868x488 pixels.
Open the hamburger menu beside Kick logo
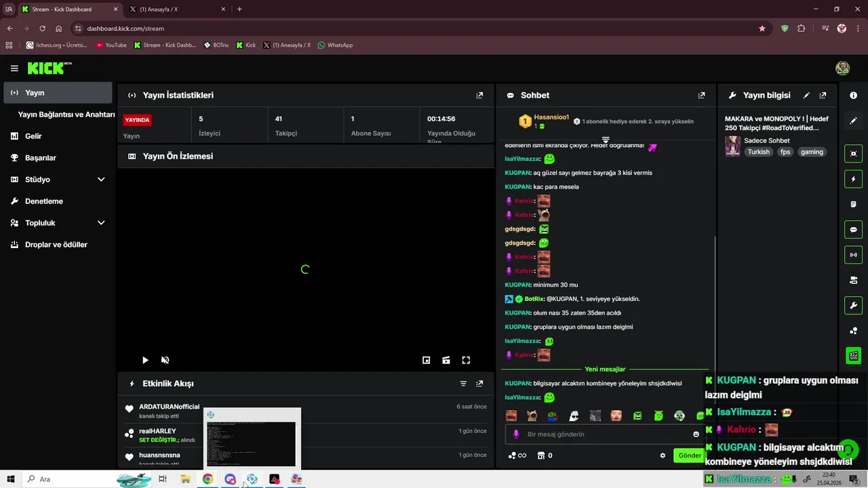pyautogui.click(x=14, y=68)
